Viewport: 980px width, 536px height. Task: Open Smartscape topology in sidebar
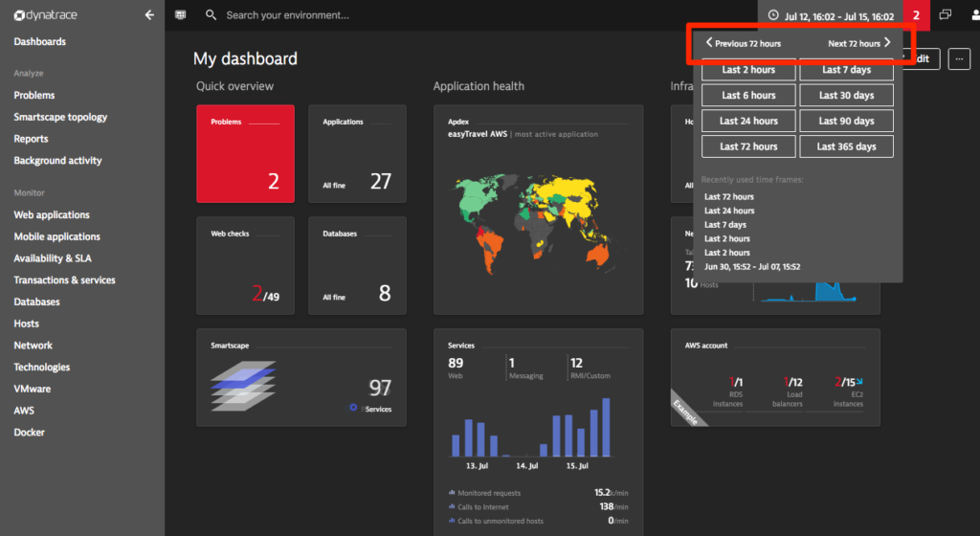coord(60,117)
